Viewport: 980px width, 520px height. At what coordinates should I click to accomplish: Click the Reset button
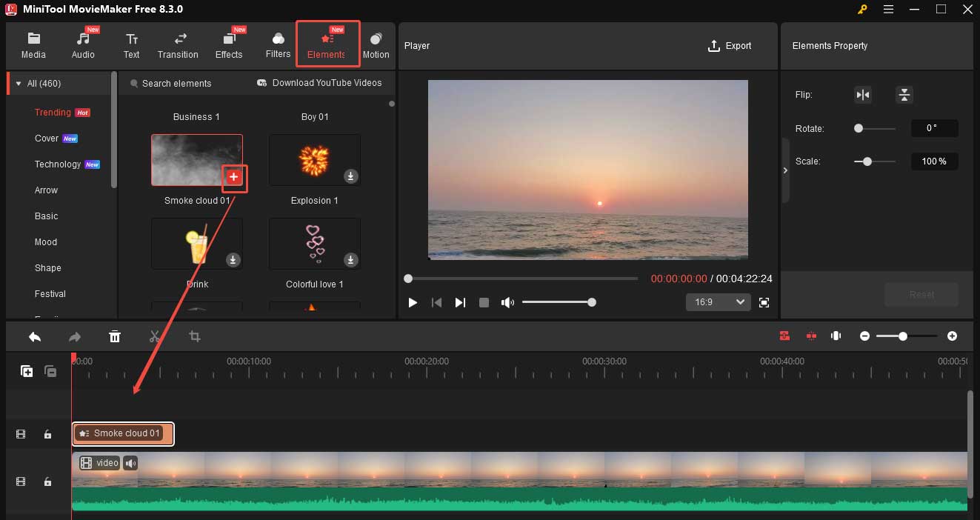pyautogui.click(x=921, y=295)
